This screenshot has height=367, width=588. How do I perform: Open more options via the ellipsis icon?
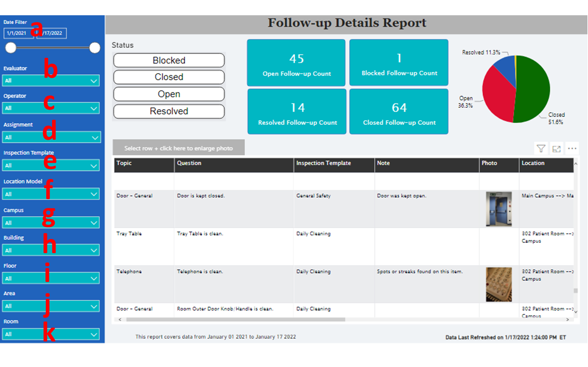pyautogui.click(x=572, y=148)
